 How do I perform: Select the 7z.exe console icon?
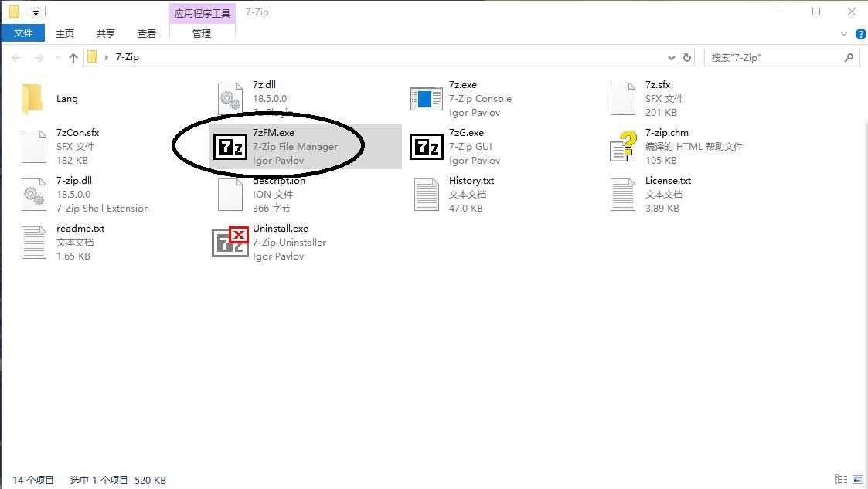(426, 99)
